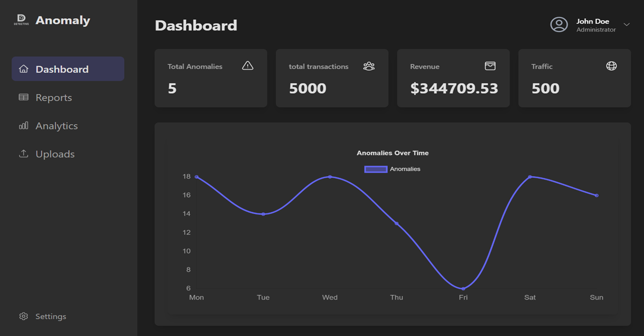644x336 pixels.
Task: Click the Reports table icon
Action: pos(24,98)
